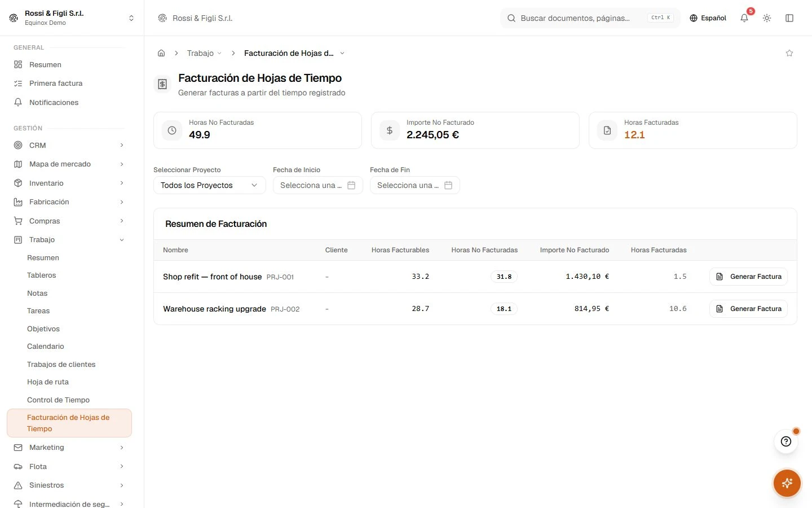This screenshot has width=812, height=508.
Task: Generate invoice for Warehouse racking upgrade
Action: (748, 309)
